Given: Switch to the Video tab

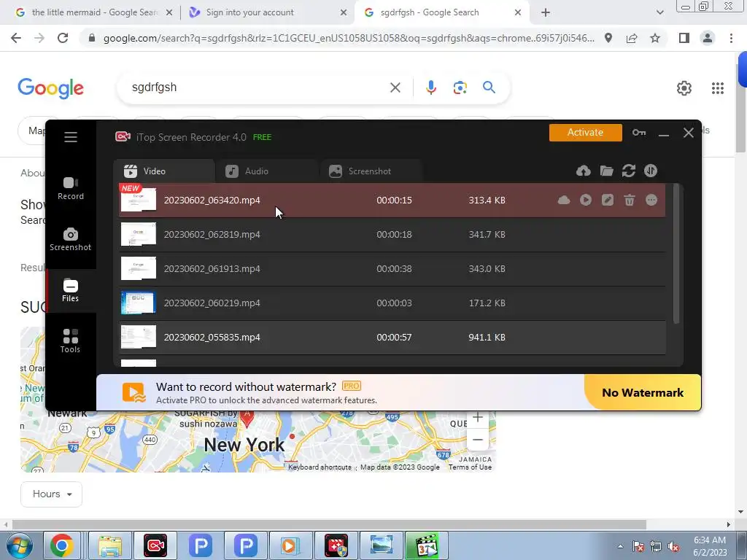Looking at the screenshot, I should 163,171.
